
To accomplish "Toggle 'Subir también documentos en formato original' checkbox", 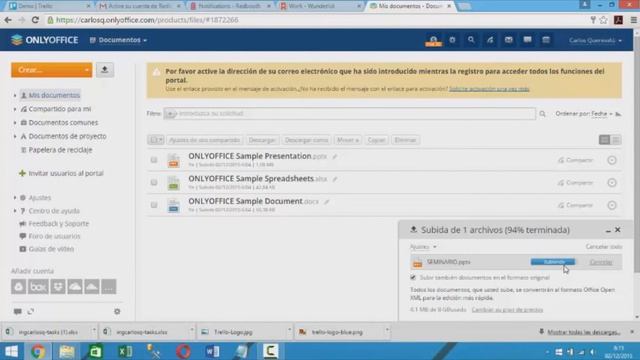I will [413, 278].
